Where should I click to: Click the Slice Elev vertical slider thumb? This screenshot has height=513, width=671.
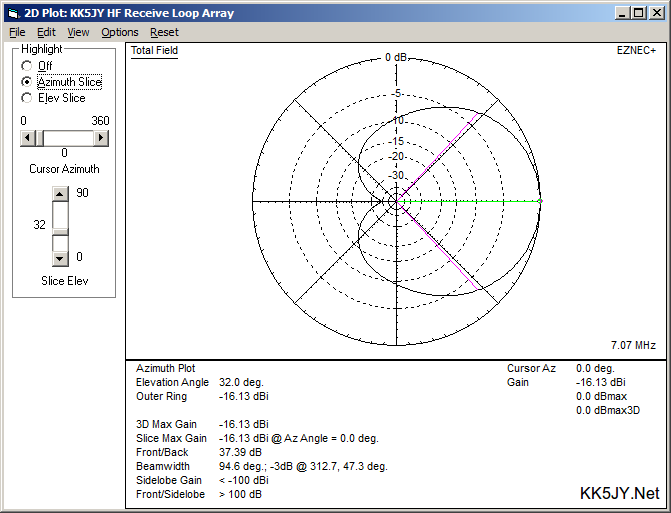pos(60,232)
